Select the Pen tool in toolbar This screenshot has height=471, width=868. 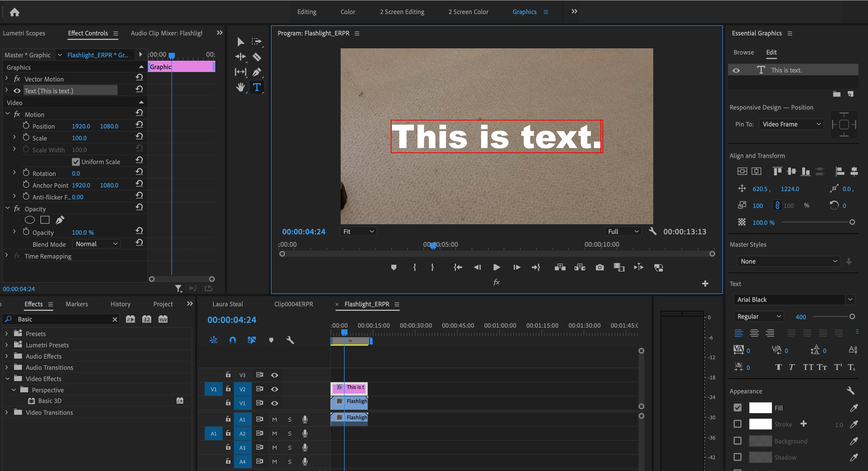257,72
